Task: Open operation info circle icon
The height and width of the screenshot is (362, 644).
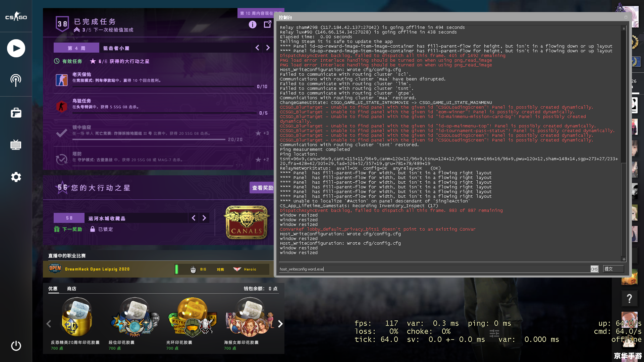Action: pyautogui.click(x=253, y=24)
